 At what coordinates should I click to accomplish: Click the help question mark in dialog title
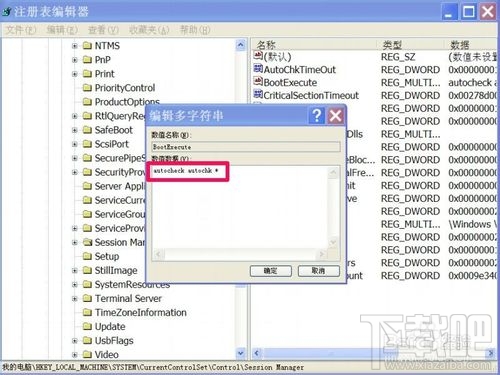click(317, 116)
